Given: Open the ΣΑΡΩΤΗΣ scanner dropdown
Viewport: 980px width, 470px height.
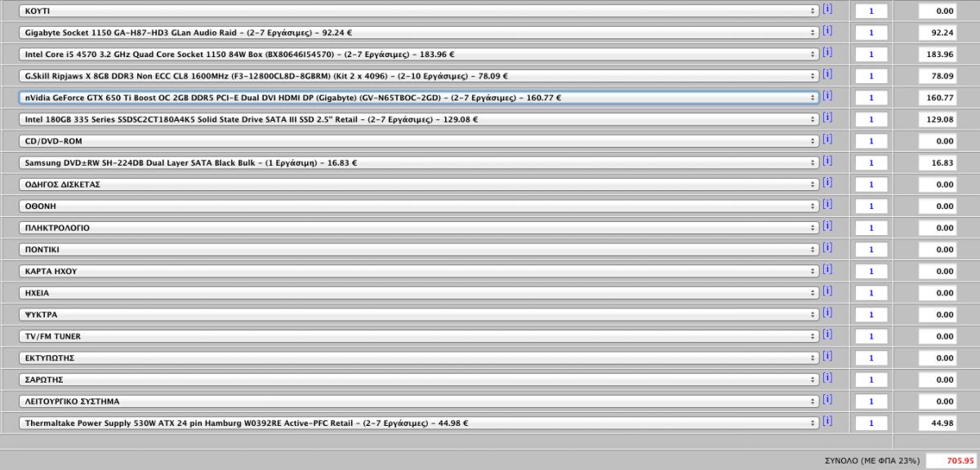Looking at the screenshot, I should pyautogui.click(x=418, y=379).
